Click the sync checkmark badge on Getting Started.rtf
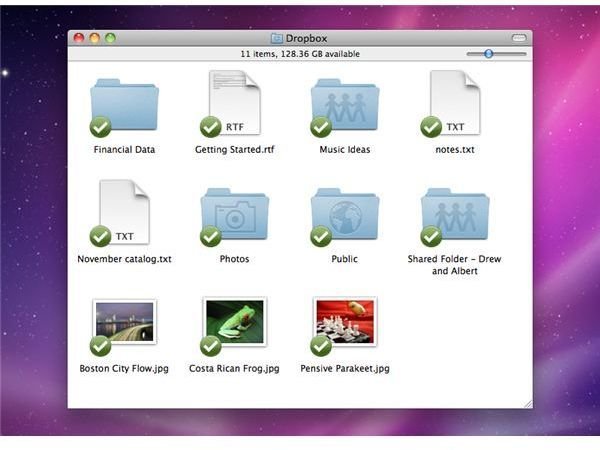Viewport: 600px width, 450px height. coord(210,127)
